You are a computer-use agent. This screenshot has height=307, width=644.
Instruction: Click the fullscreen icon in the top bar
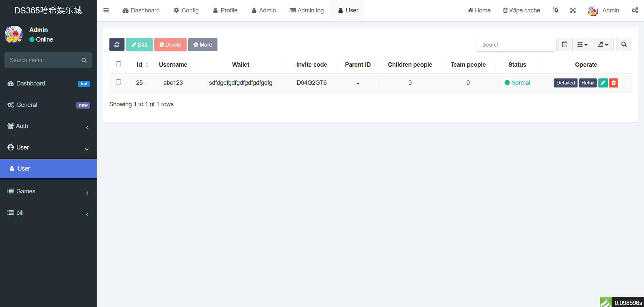tap(573, 10)
